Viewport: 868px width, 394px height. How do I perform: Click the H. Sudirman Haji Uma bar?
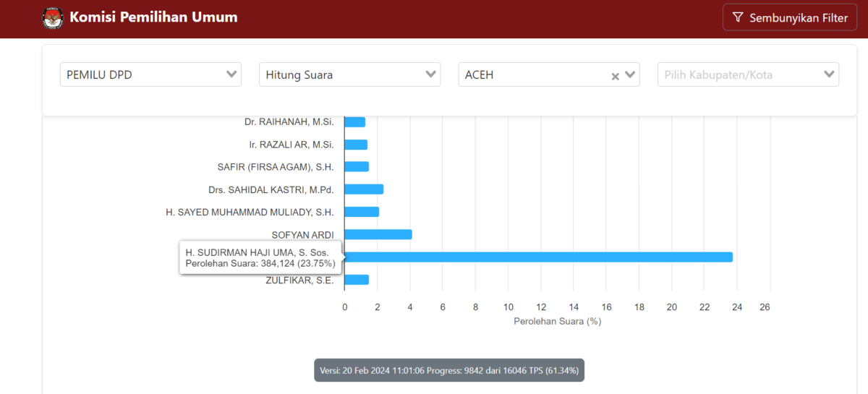pos(538,257)
